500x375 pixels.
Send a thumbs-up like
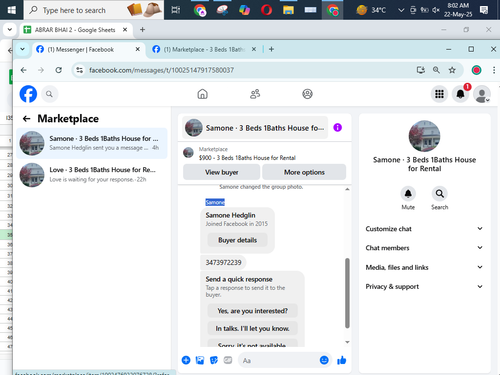tap(342, 360)
